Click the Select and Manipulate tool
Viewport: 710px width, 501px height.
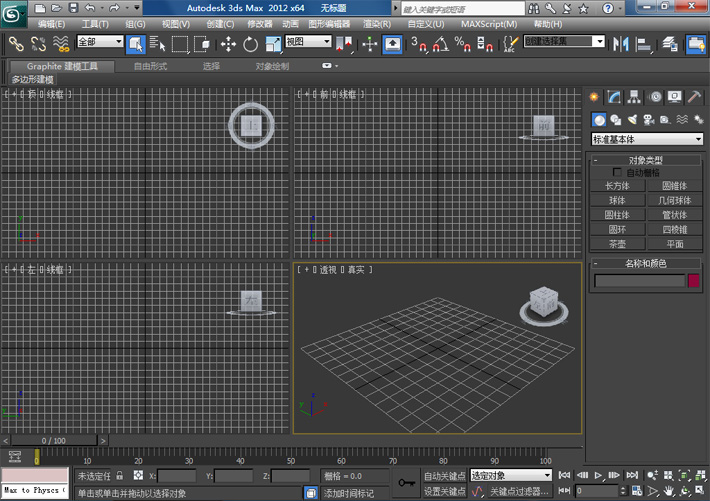(370, 44)
